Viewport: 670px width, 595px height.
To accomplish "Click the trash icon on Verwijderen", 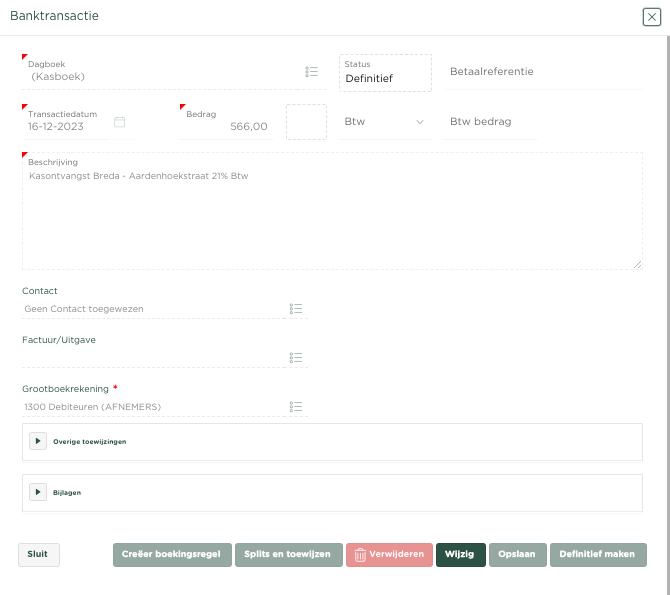I will (x=360, y=555).
